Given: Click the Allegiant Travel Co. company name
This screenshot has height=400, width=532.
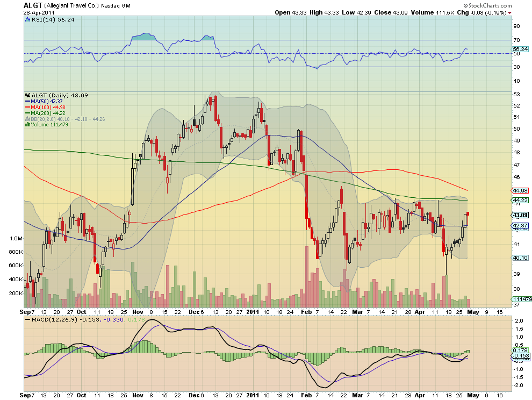Looking at the screenshot, I should pos(71,6).
